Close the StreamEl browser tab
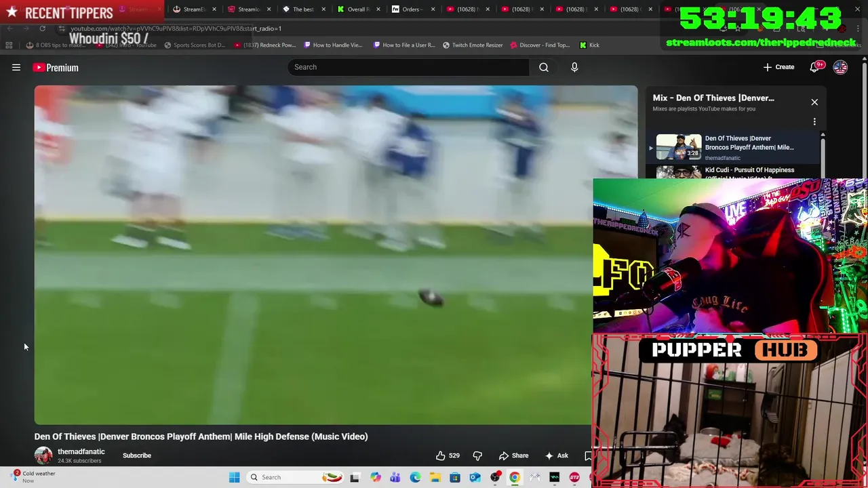 click(214, 9)
